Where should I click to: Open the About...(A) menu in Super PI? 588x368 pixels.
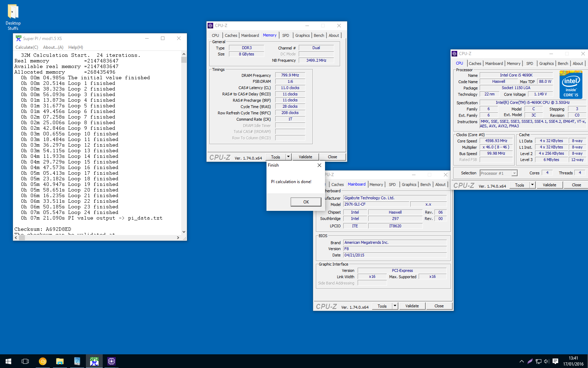(53, 47)
